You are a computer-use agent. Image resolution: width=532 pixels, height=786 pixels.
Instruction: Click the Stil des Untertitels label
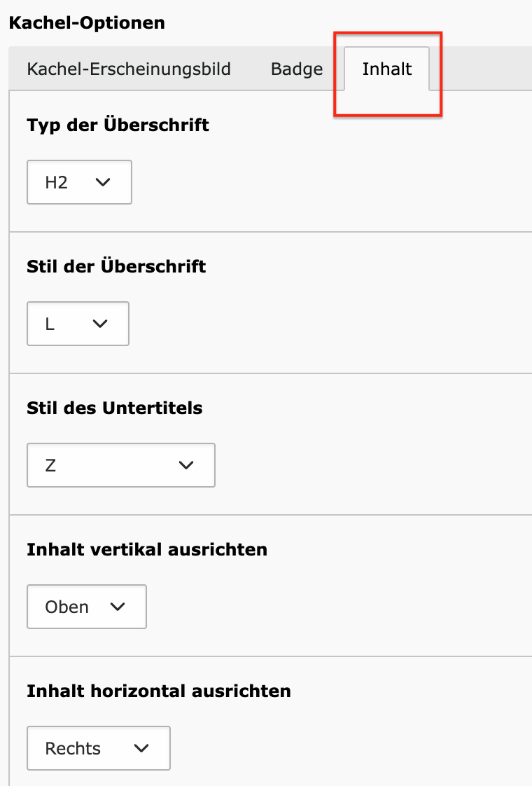point(114,408)
